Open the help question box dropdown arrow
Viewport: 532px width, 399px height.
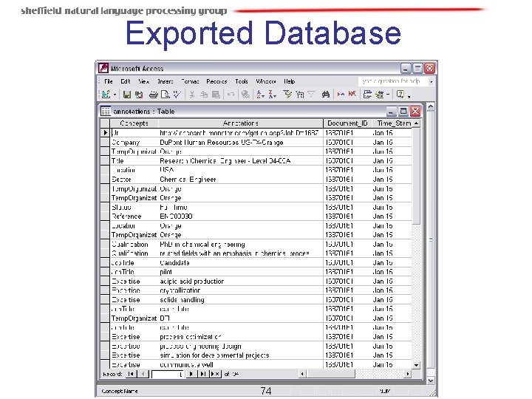pyautogui.click(x=431, y=82)
